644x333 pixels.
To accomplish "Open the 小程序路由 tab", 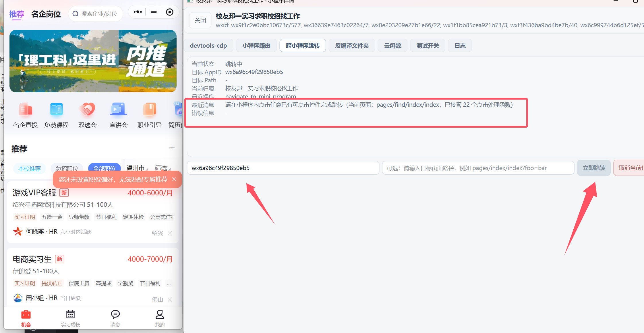I will click(256, 46).
